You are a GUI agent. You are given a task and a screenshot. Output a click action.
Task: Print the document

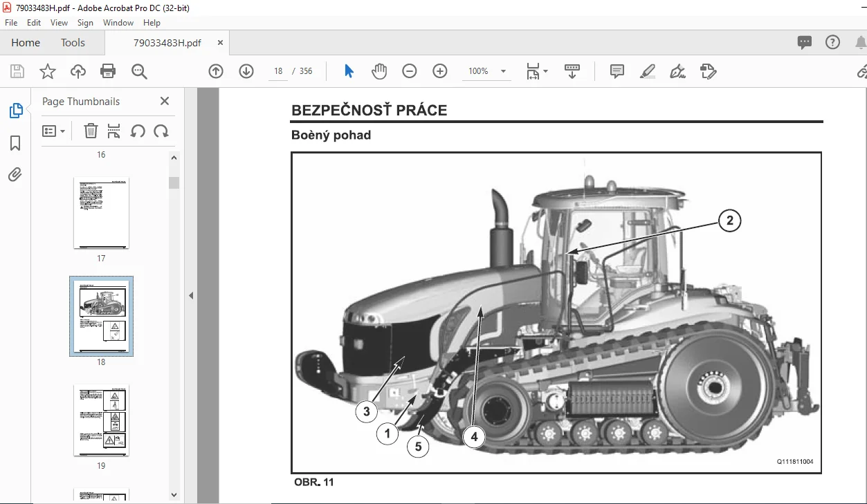[x=108, y=71]
